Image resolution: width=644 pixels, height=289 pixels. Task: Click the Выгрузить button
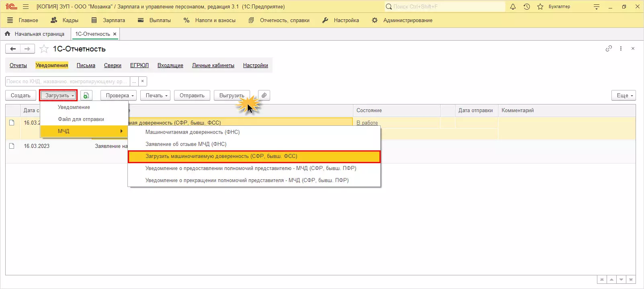click(232, 96)
